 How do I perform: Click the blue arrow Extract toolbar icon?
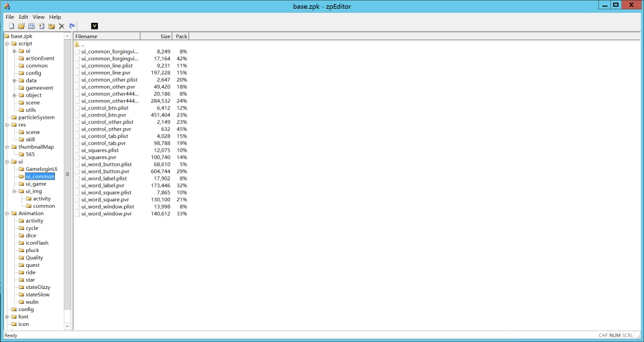pos(72,26)
